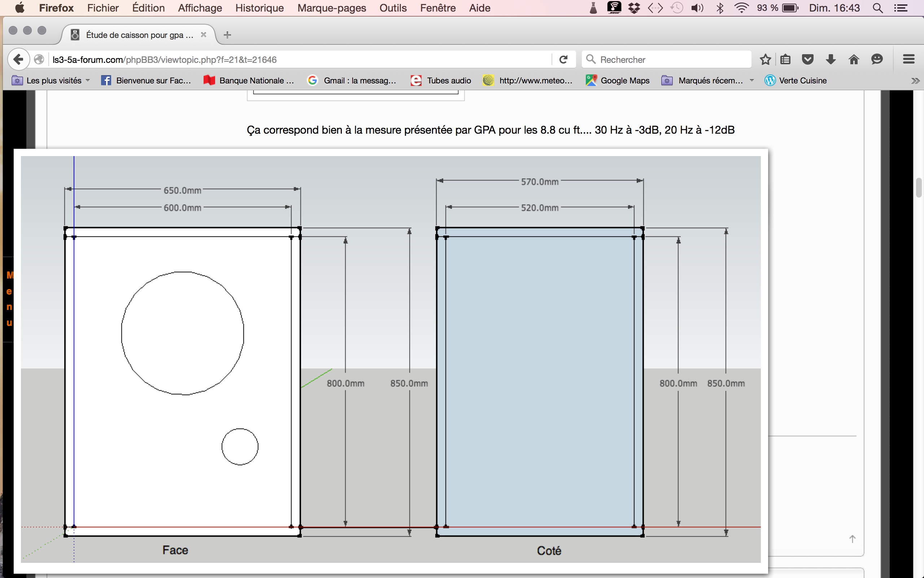
Task: Open the Aide menu
Action: 480,8
